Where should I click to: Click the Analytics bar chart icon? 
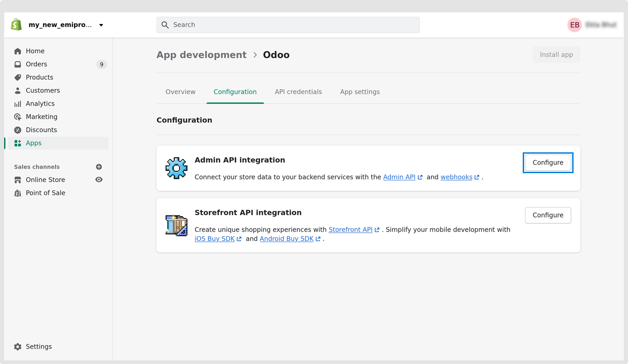tap(18, 104)
